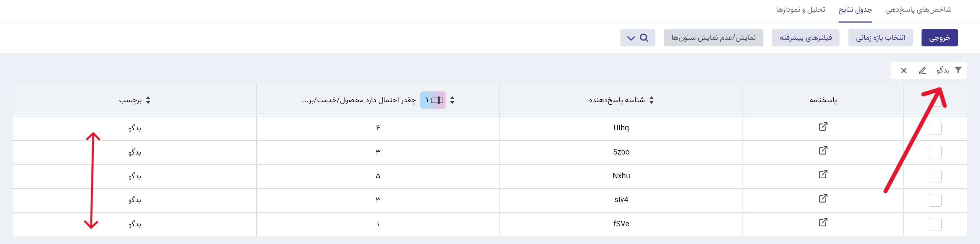Image resolution: width=980 pixels, height=244 pixels.
Task: Open the response sheet for respondent Ulhq
Action: click(823, 127)
